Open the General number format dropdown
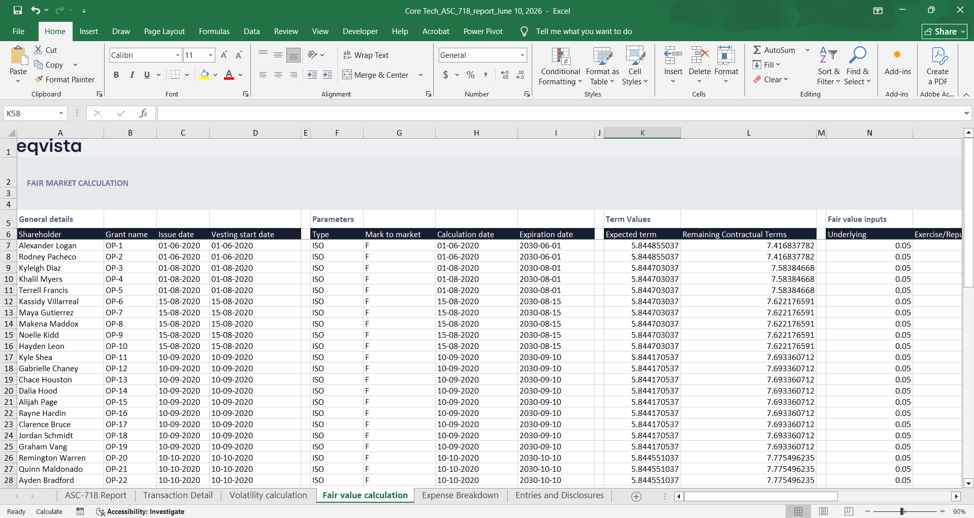Image resolution: width=974 pixels, height=518 pixels. pyautogui.click(x=522, y=55)
